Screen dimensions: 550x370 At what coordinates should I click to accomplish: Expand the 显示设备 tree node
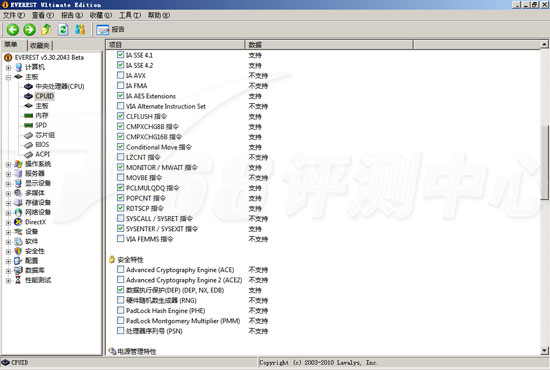[8, 183]
